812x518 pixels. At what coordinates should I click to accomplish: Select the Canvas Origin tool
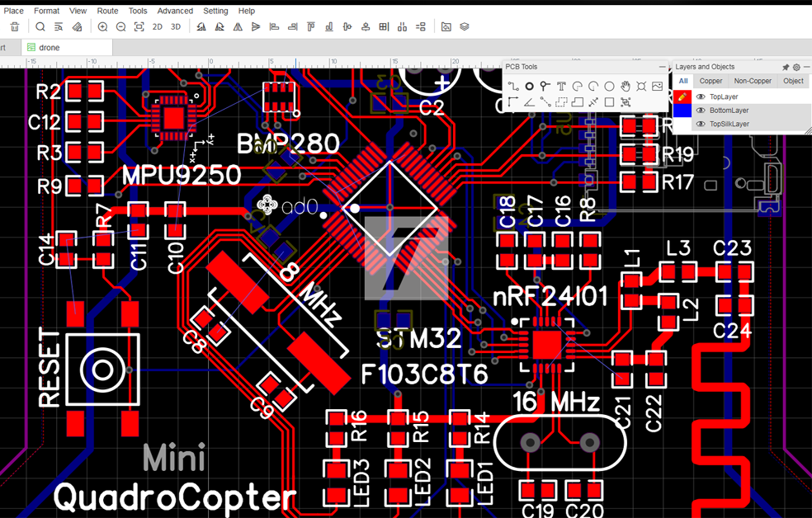coord(512,102)
